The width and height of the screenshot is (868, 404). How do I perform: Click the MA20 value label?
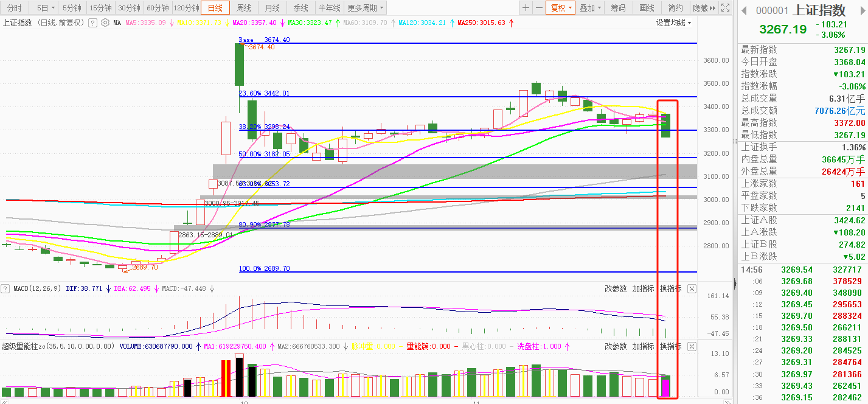tap(254, 23)
